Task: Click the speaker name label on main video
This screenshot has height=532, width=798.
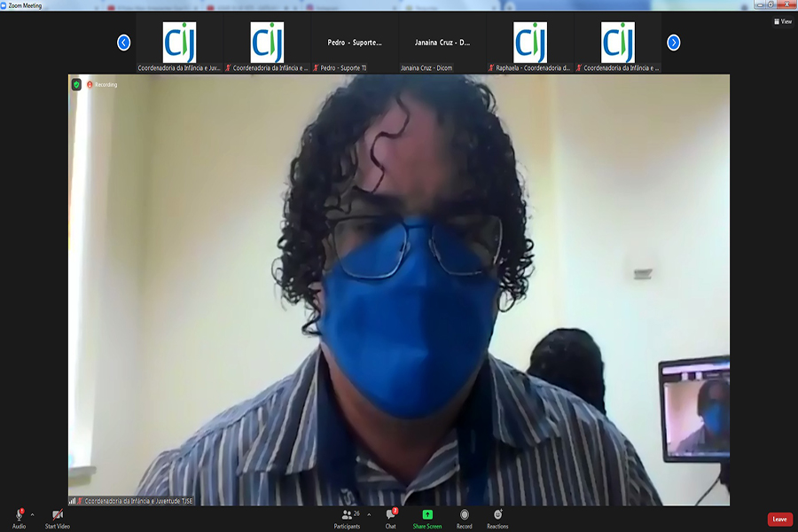Action: [x=137, y=501]
